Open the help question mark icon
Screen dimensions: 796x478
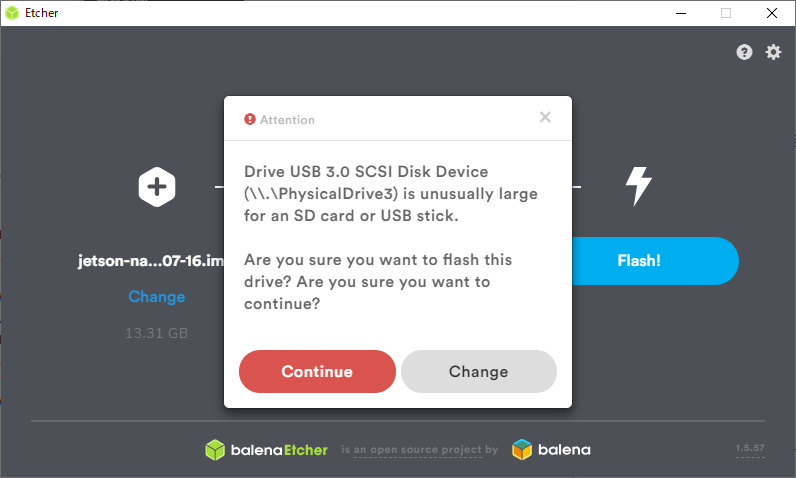point(744,52)
